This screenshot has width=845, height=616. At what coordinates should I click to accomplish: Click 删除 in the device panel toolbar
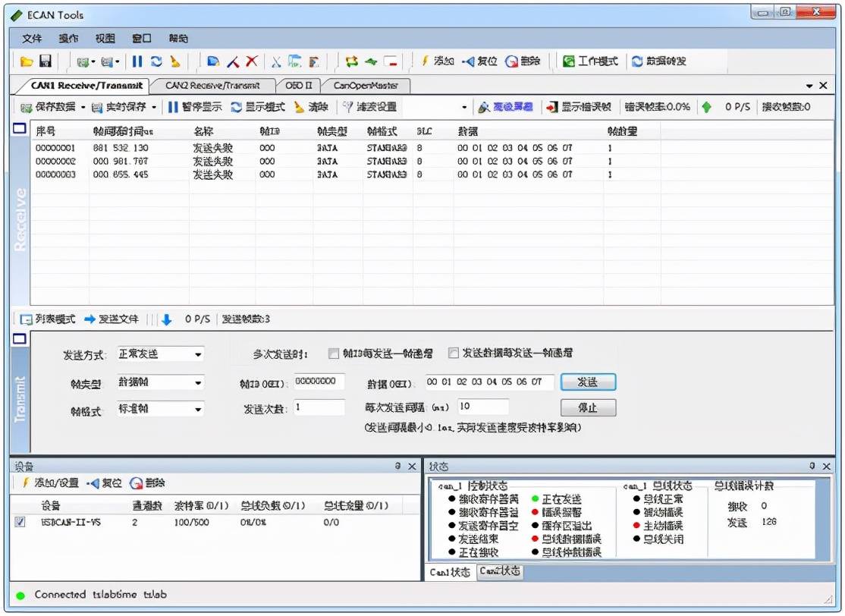[147, 483]
